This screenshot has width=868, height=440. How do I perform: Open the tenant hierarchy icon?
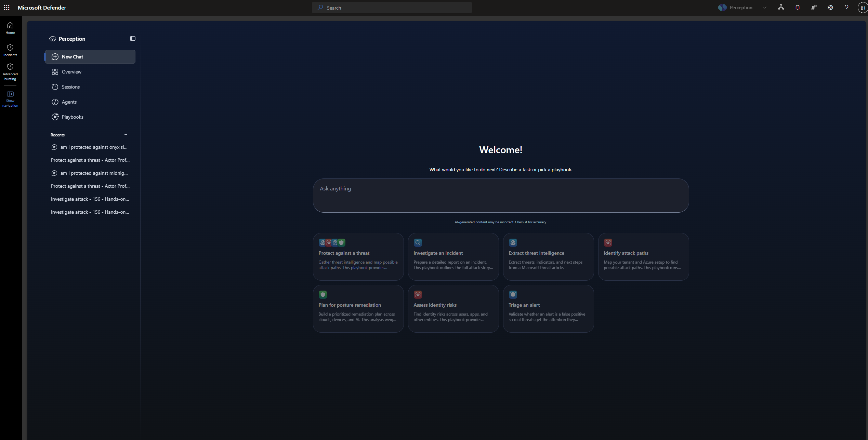pos(781,8)
